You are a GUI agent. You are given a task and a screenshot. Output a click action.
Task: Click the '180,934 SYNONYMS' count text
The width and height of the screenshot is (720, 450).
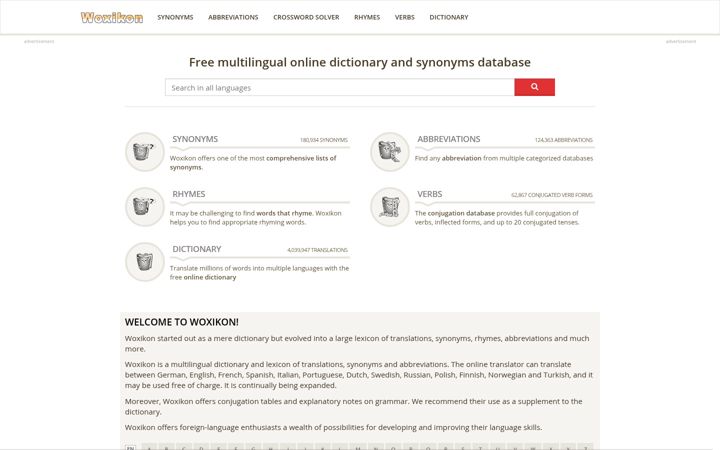[324, 140]
